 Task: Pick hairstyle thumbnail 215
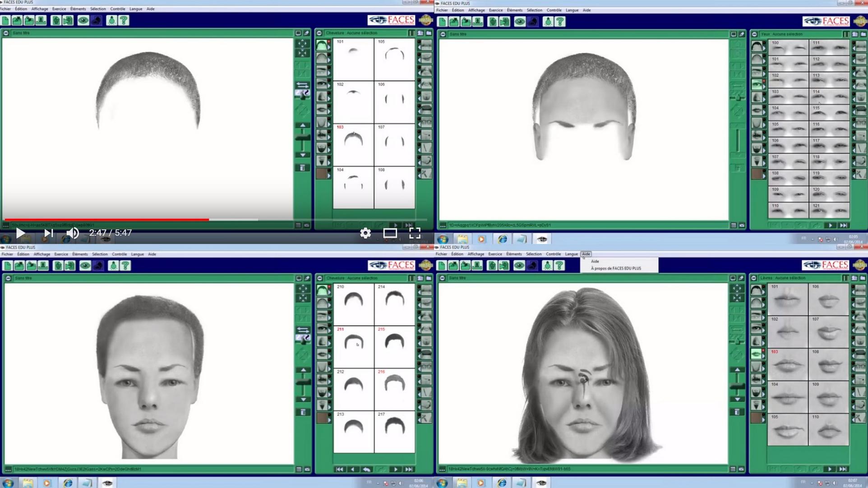tap(394, 344)
